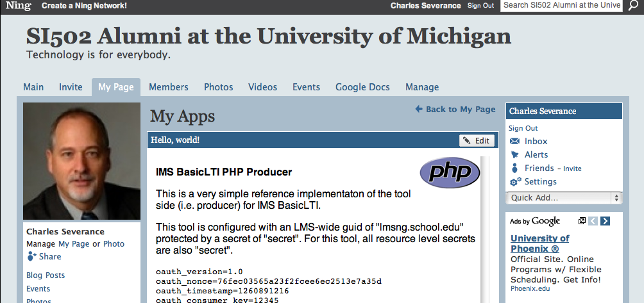
Task: Click the IMS BasicLTI PHP Producer heading
Action: (x=224, y=172)
